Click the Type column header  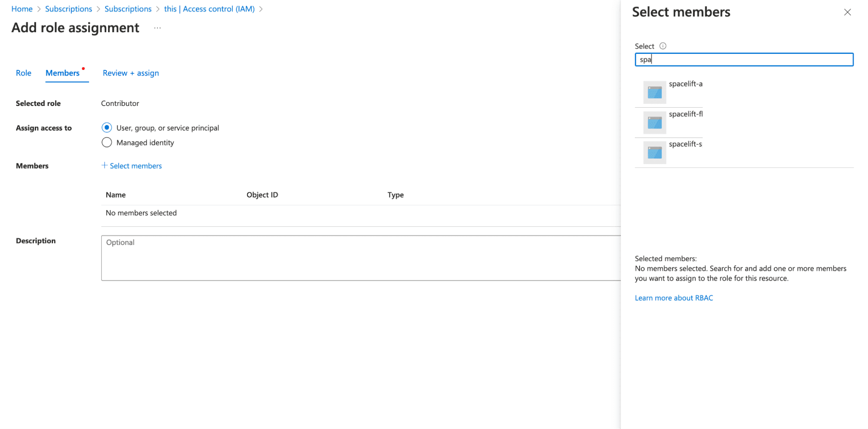point(396,195)
